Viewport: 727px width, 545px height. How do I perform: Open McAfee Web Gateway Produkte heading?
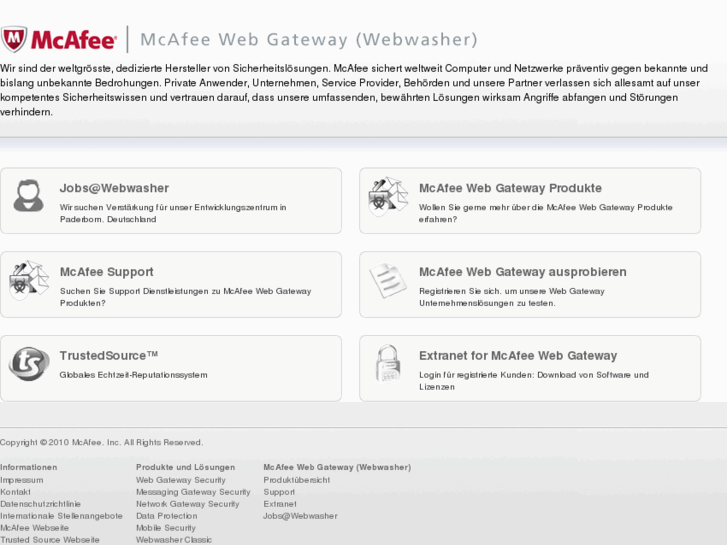(x=510, y=188)
